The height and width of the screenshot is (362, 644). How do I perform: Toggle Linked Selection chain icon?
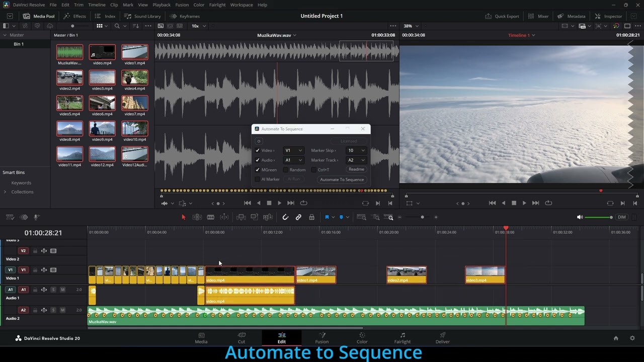pos(298,217)
